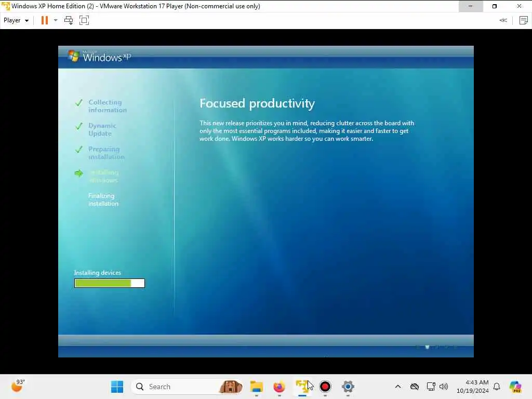Show hidden system tray icons chevron
Screen dimensions: 532x399
tap(398, 387)
